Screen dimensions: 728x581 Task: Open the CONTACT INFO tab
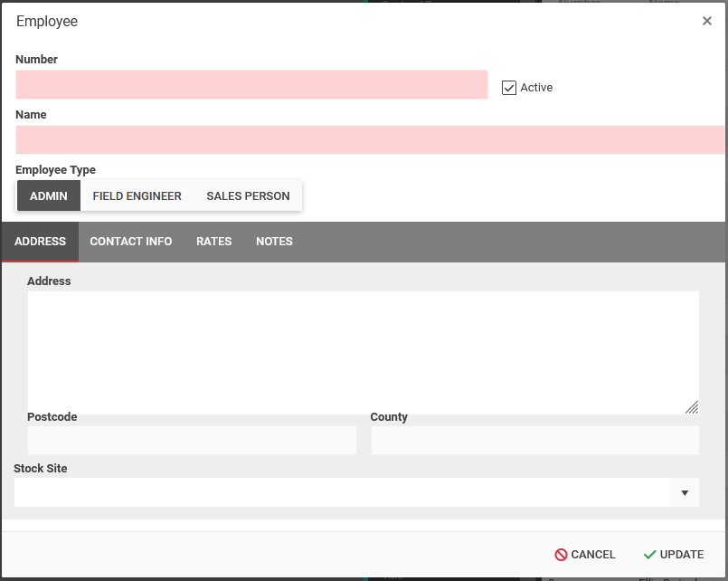131,242
